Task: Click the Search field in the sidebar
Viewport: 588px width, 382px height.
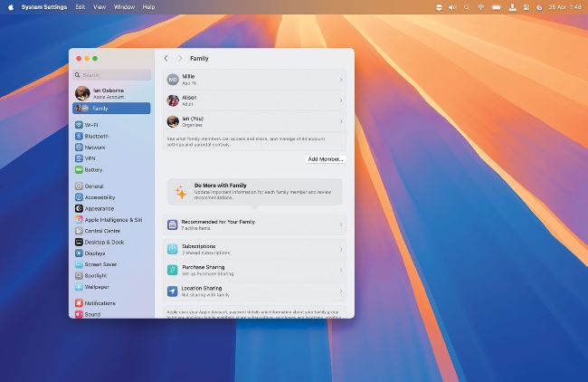Action: 112,75
